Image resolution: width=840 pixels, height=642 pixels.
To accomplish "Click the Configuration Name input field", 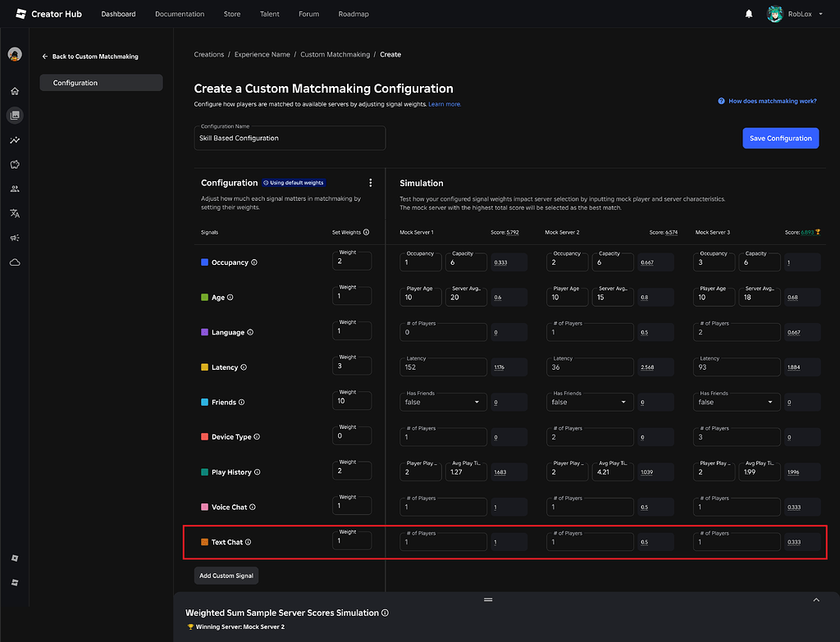I will pos(290,138).
